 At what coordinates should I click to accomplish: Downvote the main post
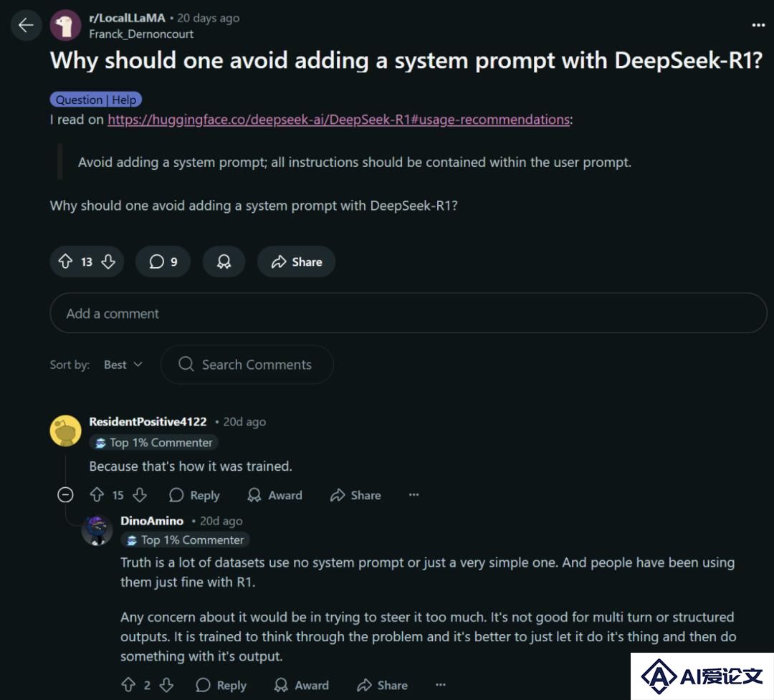click(x=108, y=261)
